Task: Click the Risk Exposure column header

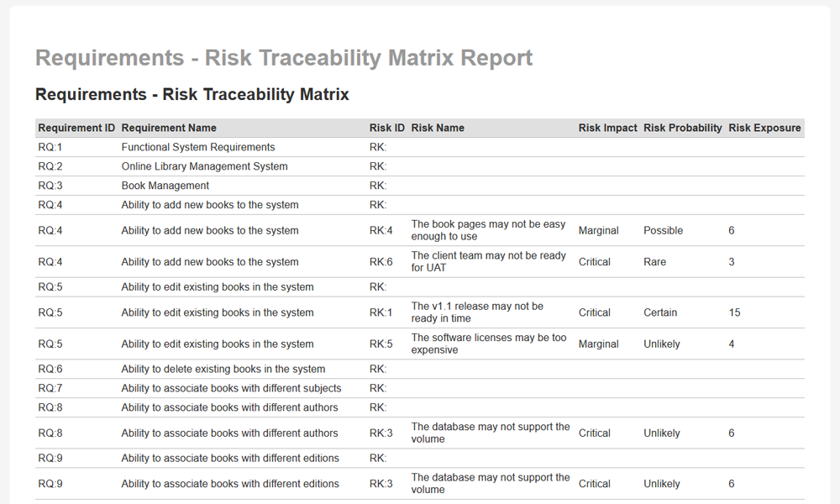Action: tap(764, 129)
